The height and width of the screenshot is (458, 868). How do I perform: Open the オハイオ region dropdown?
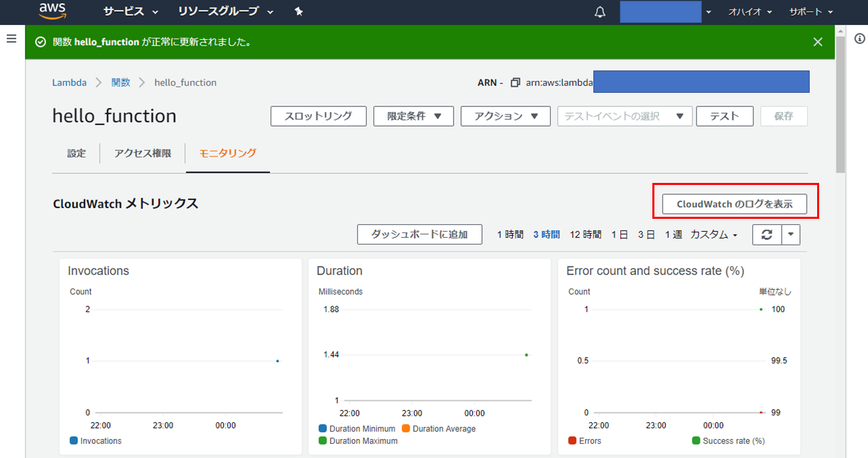pos(749,12)
